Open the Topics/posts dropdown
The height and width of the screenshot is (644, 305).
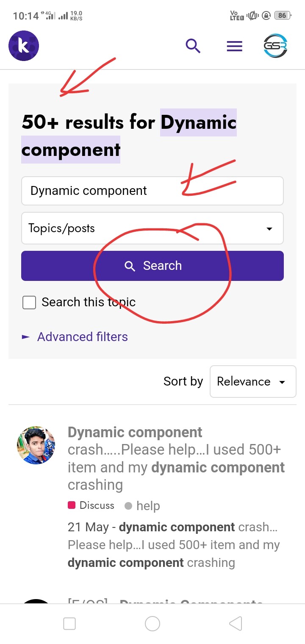152,228
